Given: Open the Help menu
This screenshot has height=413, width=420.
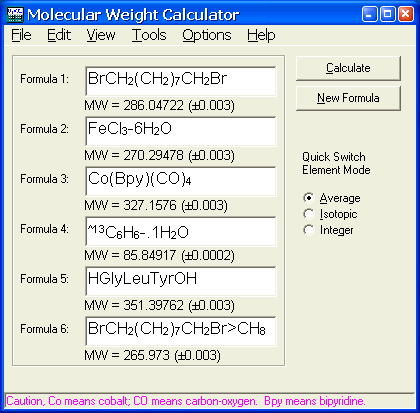Looking at the screenshot, I should click(x=261, y=35).
